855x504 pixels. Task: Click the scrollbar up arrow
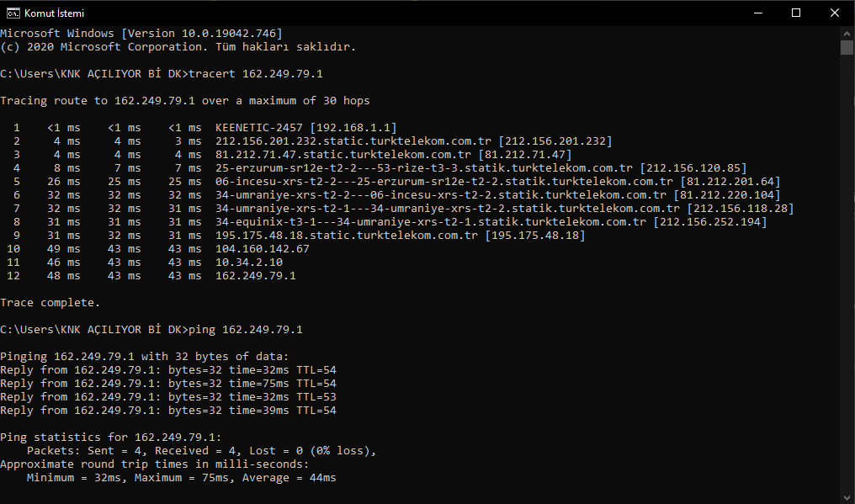coord(847,33)
